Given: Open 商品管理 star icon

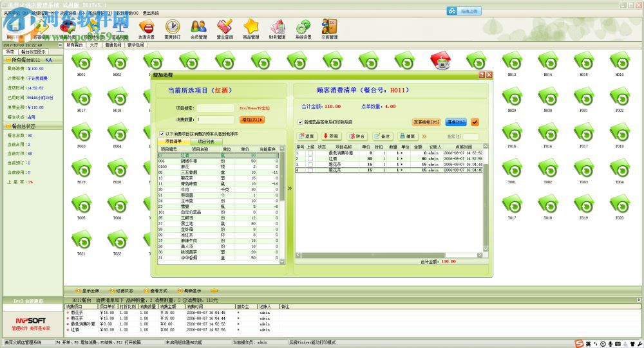Looking at the screenshot, I should [x=251, y=29].
